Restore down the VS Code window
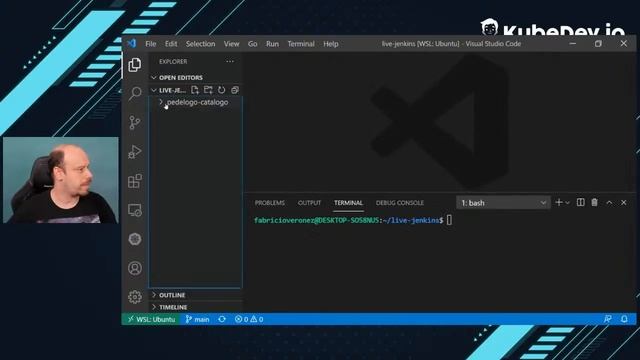This screenshot has height=360, width=640. pos(598,43)
